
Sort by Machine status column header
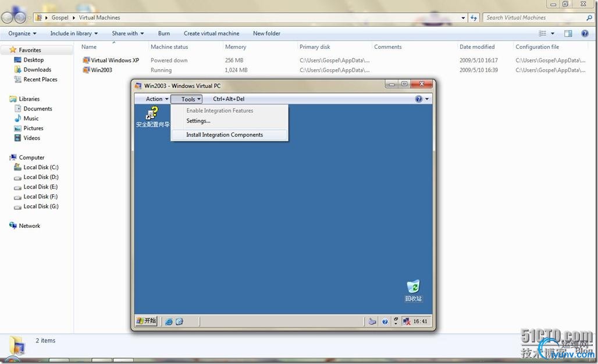pos(169,47)
